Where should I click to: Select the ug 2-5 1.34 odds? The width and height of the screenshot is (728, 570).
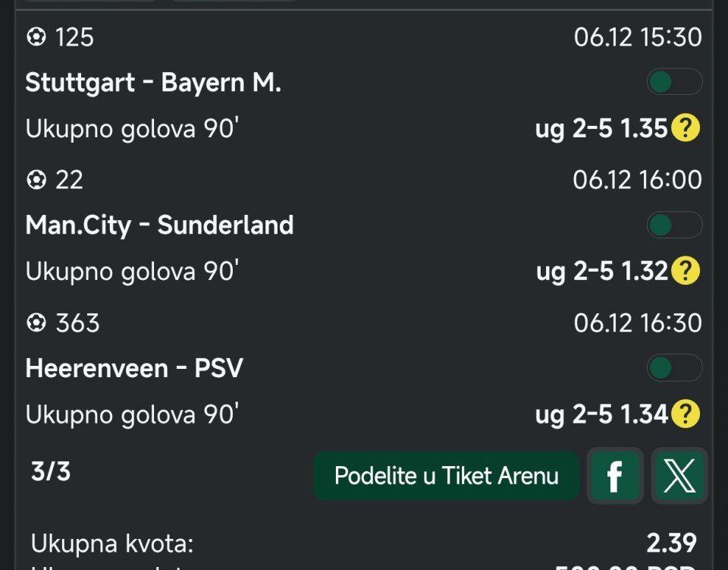click(601, 414)
